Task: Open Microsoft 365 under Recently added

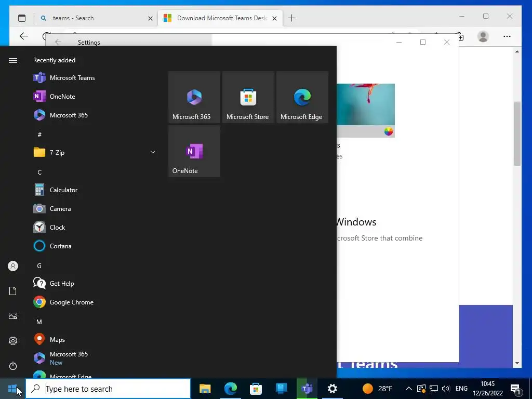Action: (95, 115)
